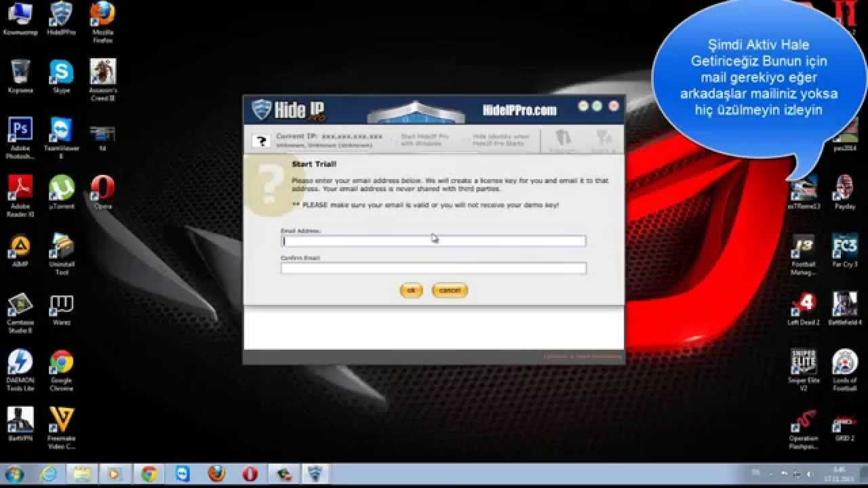Launch Operation Flashpoint desktop shortcut
The height and width of the screenshot is (488, 868).
pyautogui.click(x=803, y=429)
